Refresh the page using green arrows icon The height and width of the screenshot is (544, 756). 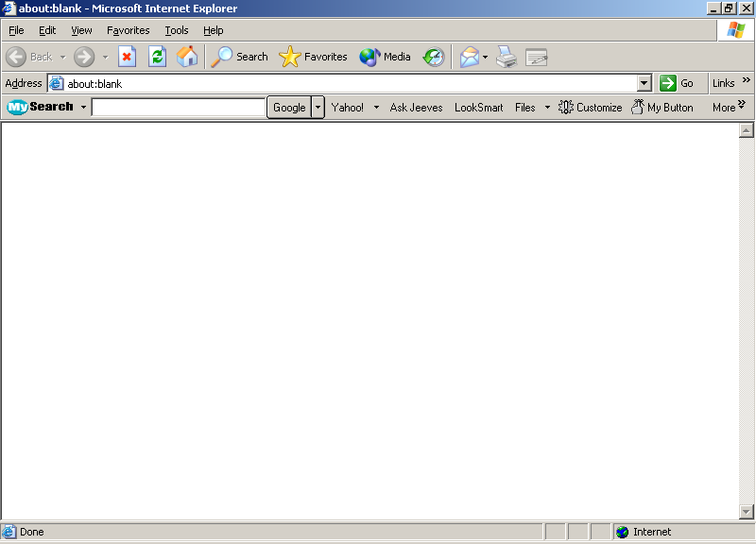click(157, 57)
